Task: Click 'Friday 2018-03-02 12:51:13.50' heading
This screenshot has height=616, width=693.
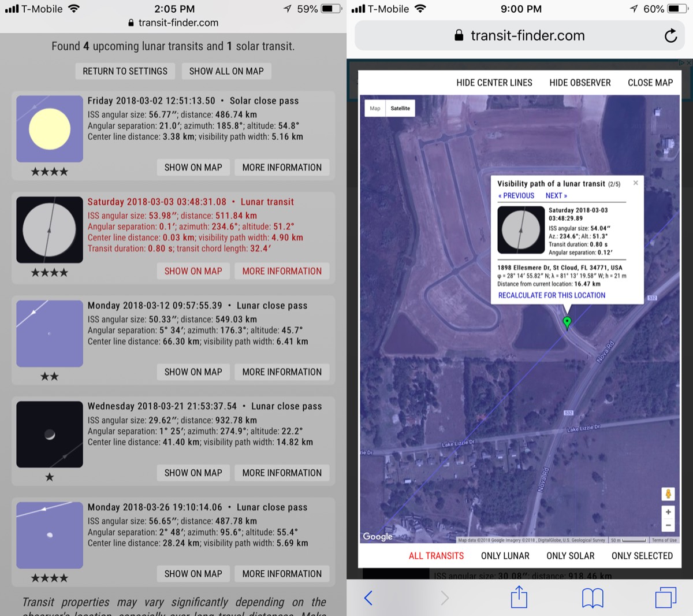Action: 151,101
